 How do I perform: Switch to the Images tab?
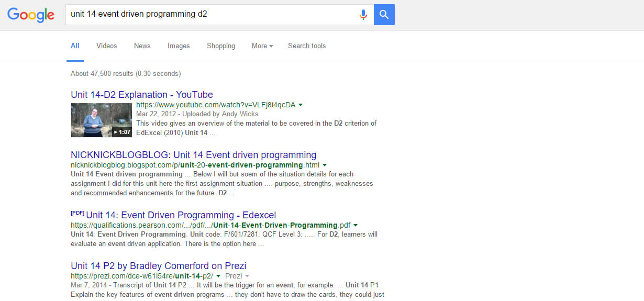(x=179, y=46)
